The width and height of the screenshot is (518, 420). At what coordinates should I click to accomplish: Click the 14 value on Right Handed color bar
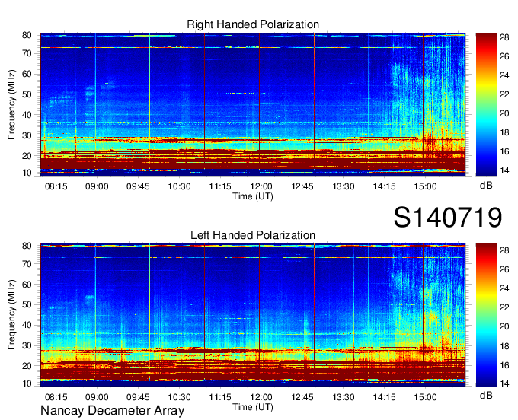point(504,171)
